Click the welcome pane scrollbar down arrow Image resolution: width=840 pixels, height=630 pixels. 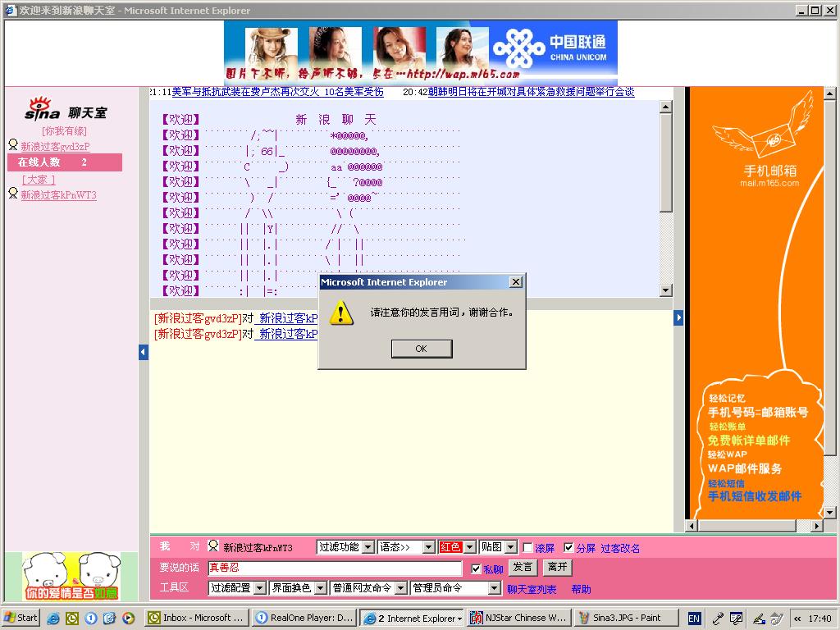665,290
